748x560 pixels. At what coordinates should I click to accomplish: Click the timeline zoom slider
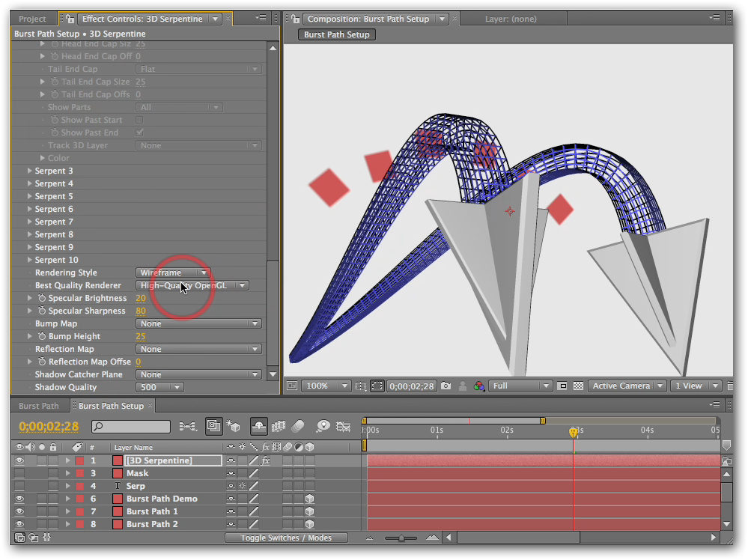tap(402, 538)
